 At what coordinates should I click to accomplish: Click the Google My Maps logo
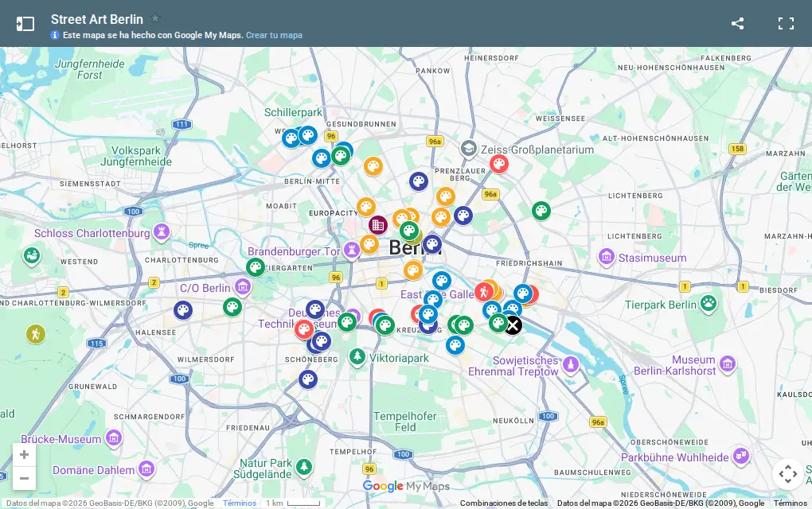point(406,486)
